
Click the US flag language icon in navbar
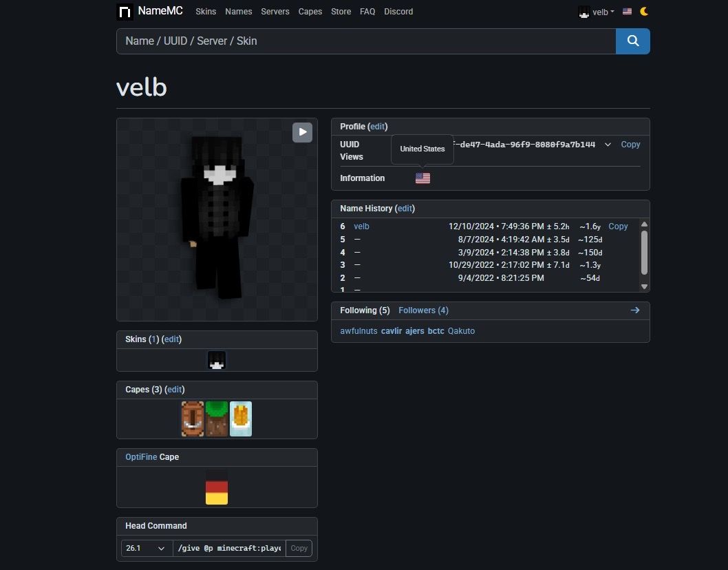628,11
